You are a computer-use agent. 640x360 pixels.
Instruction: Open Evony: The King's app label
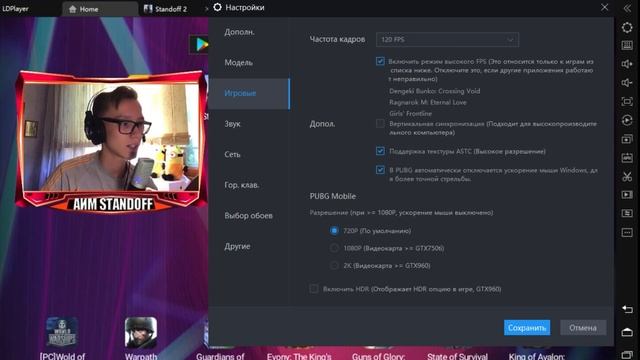[x=299, y=356]
